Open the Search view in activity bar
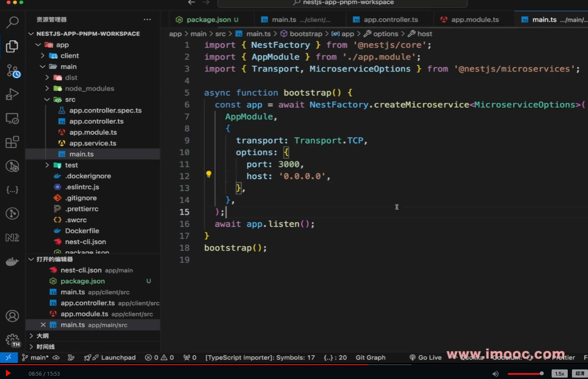The width and height of the screenshot is (588, 379). [12, 22]
